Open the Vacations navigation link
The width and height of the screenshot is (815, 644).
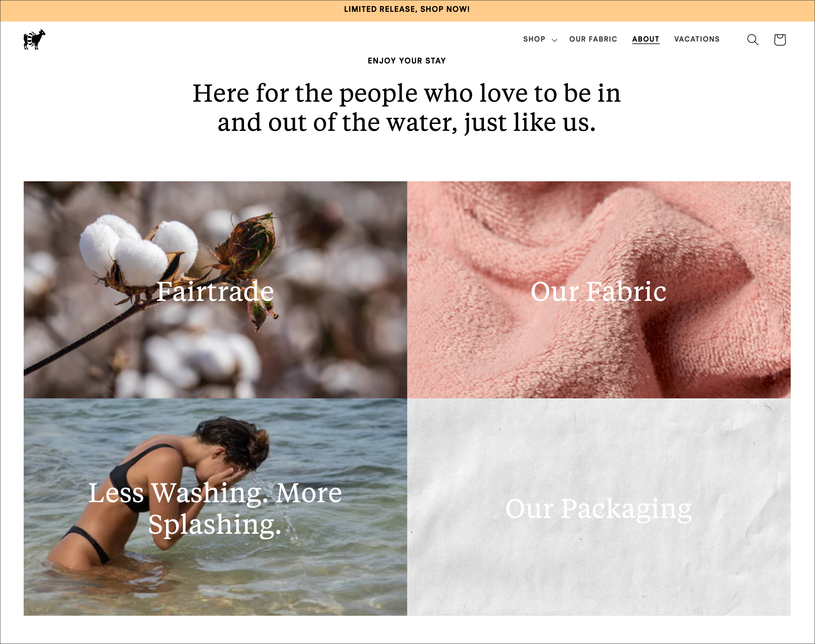[x=697, y=39]
